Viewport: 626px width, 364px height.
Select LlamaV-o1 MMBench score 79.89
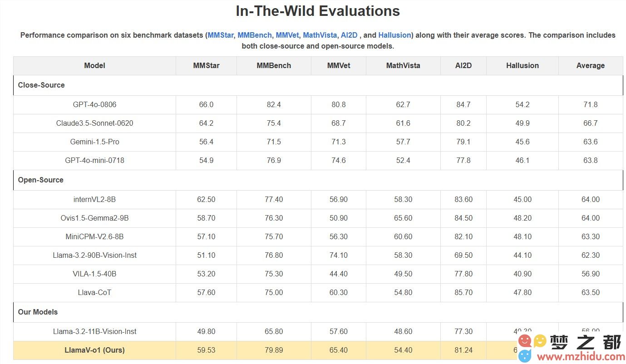[x=274, y=350]
